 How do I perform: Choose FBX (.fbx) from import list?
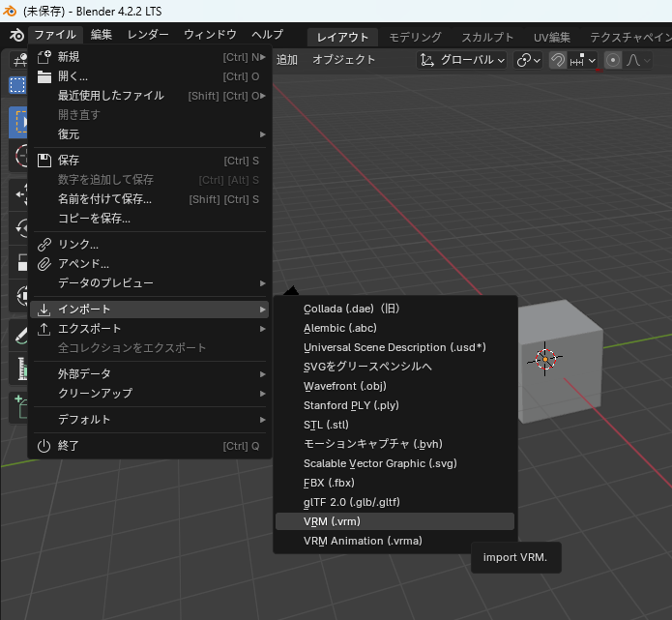click(x=329, y=483)
